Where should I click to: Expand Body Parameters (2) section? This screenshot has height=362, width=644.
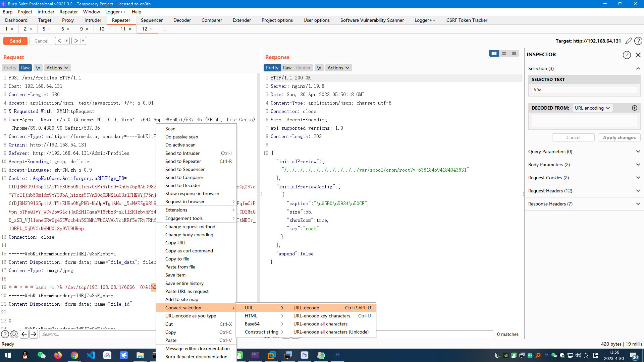584,165
